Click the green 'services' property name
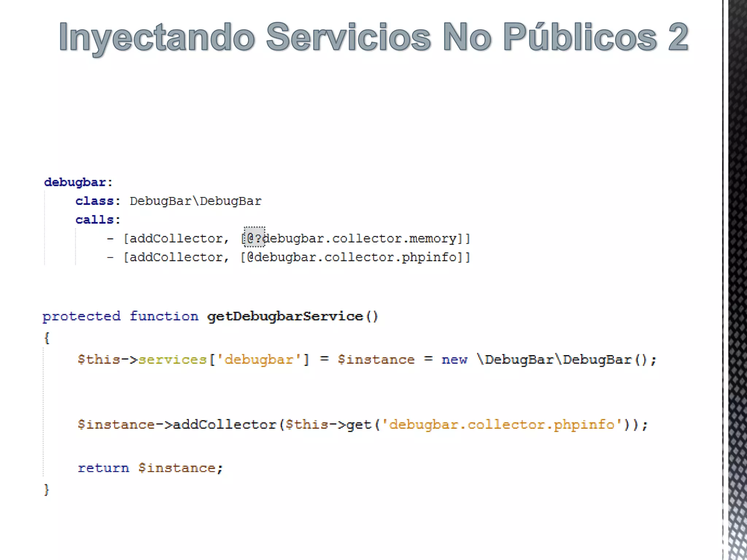 (x=173, y=360)
